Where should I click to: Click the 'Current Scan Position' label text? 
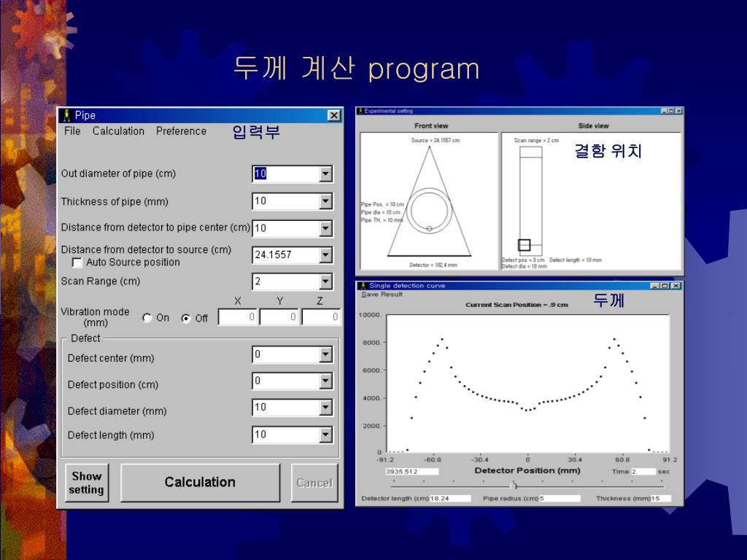click(x=516, y=305)
